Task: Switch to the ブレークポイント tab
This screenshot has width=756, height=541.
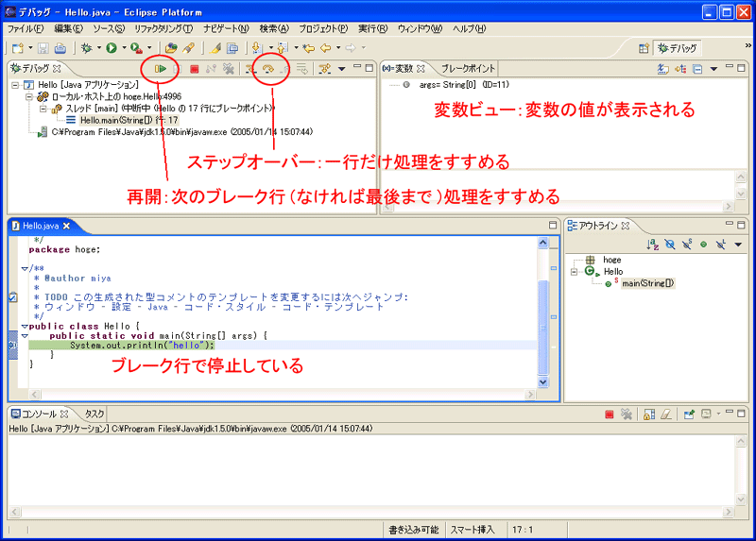Action: (x=468, y=68)
